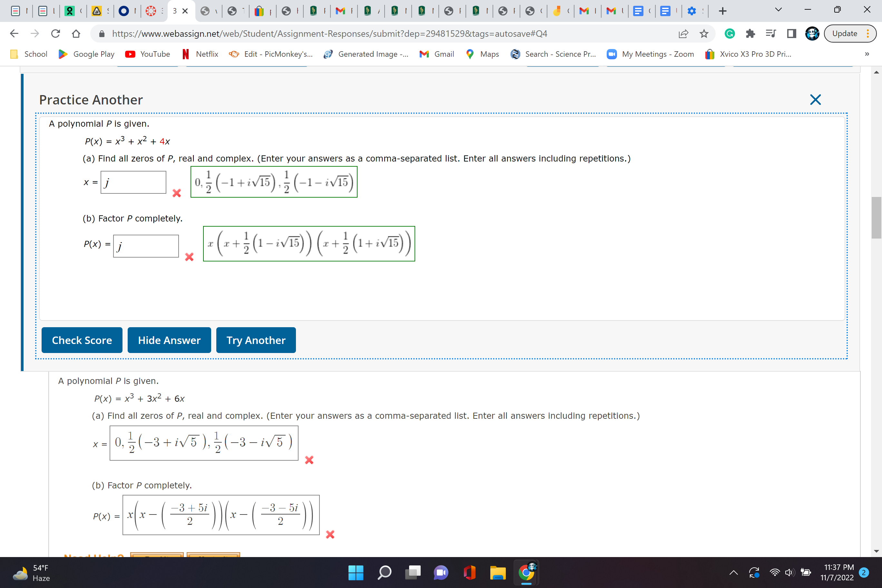Bookmark this page with the star icon
The width and height of the screenshot is (882, 588).
coord(704,34)
